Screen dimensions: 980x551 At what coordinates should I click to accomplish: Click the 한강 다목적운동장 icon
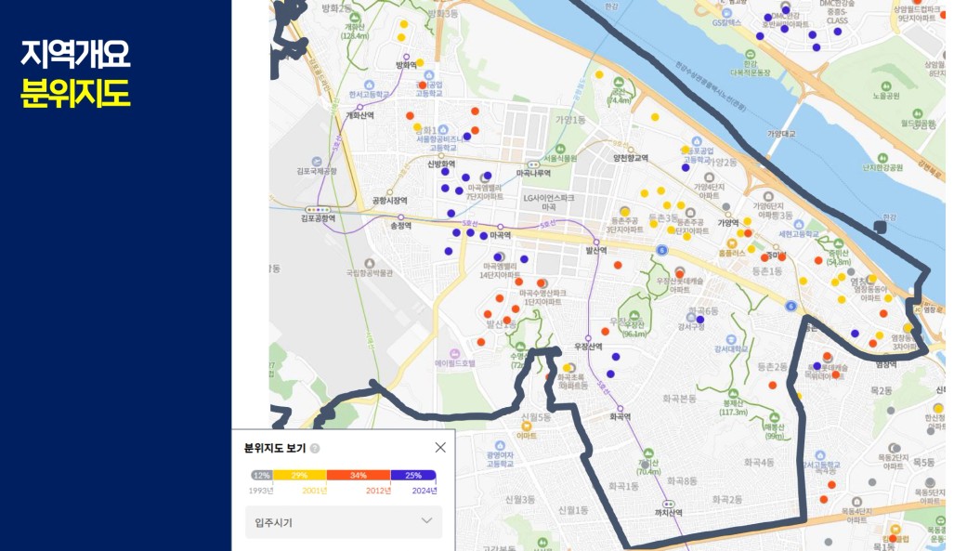[750, 55]
